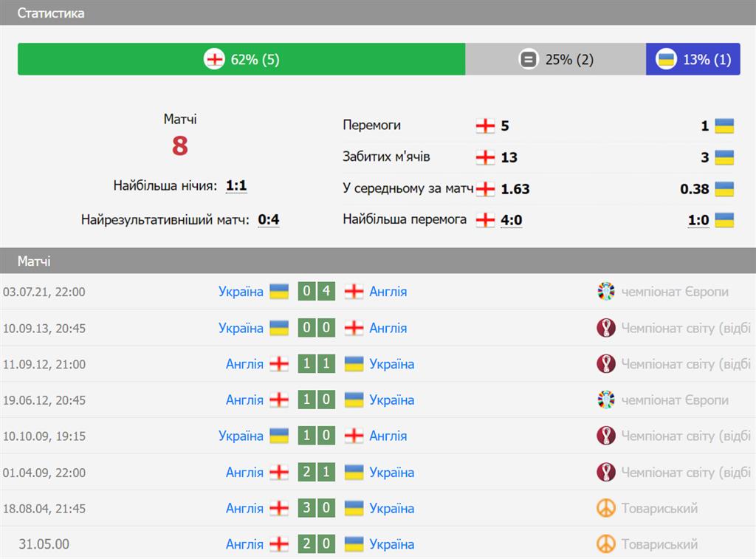Click the Ukraine flag in the 13% segment
The width and height of the screenshot is (756, 559).
[x=666, y=60]
